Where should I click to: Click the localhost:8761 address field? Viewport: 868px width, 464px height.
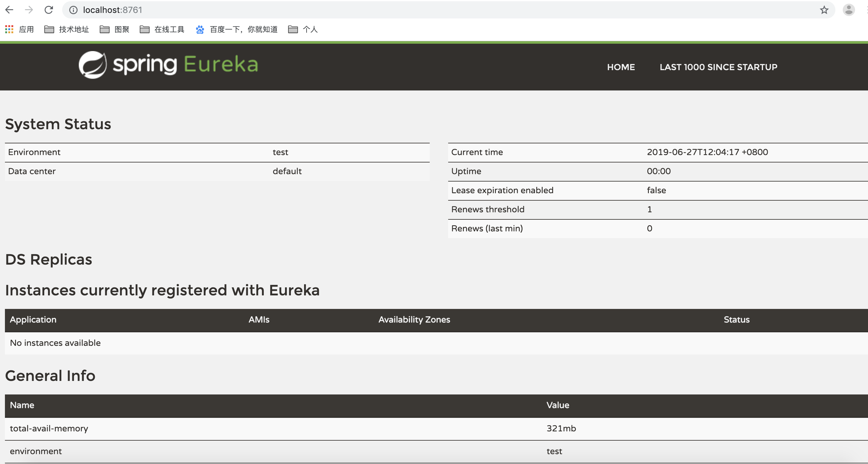click(113, 10)
